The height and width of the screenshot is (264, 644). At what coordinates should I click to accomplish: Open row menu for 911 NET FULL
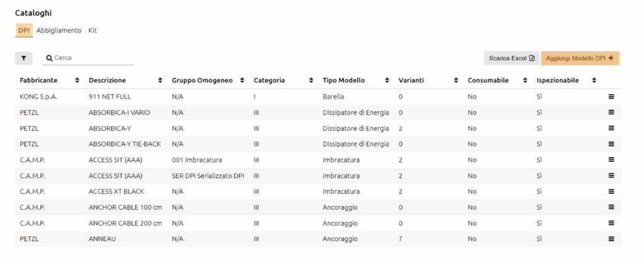pos(611,97)
